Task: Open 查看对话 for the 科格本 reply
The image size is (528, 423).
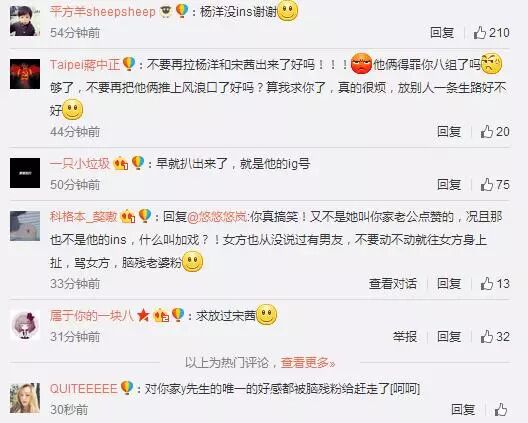Action: coord(393,284)
